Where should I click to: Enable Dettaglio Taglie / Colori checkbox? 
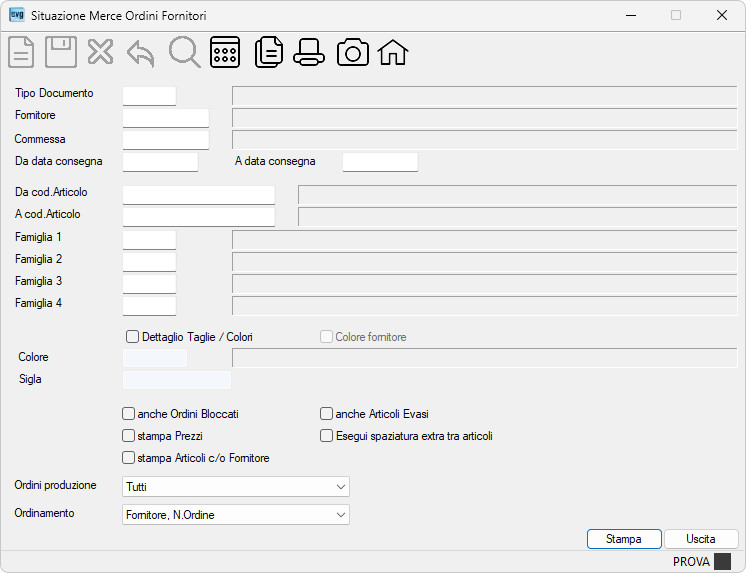[132, 337]
